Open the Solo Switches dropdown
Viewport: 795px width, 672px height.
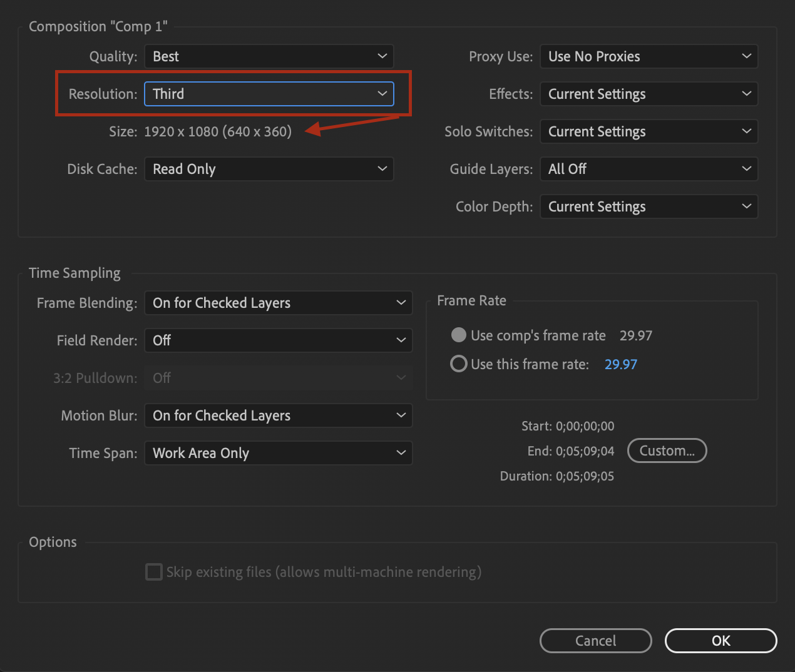(649, 131)
